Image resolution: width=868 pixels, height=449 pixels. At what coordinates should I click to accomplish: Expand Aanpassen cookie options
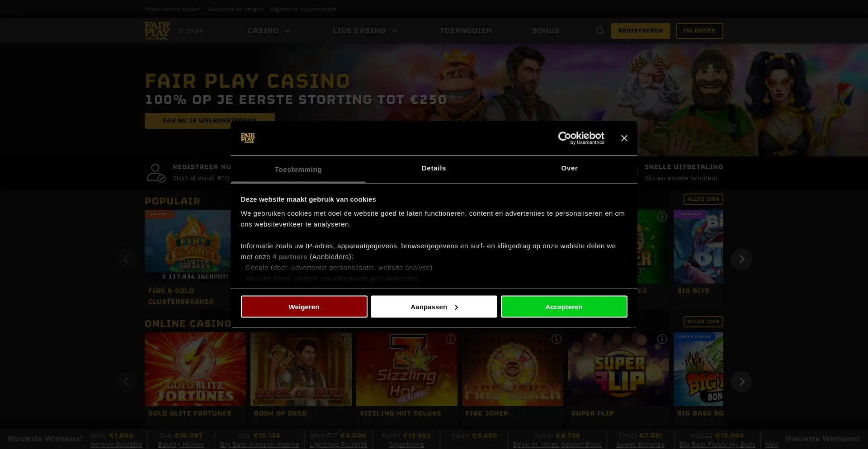pos(434,307)
